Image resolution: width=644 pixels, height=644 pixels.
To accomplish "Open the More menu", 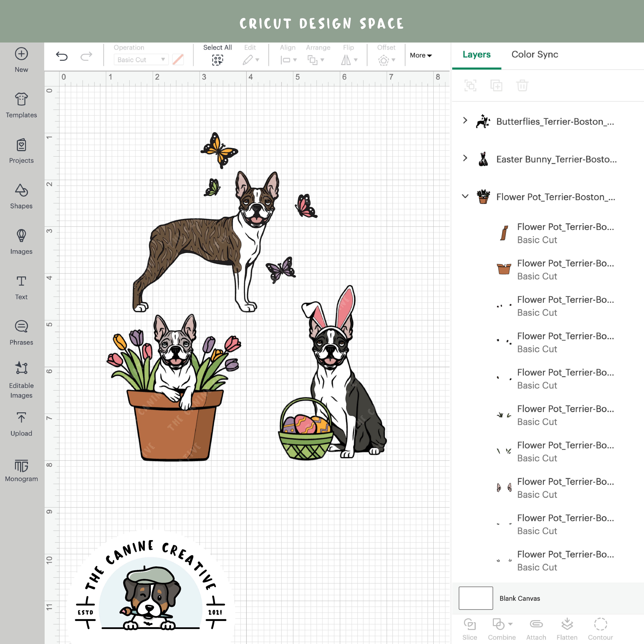I will click(420, 55).
